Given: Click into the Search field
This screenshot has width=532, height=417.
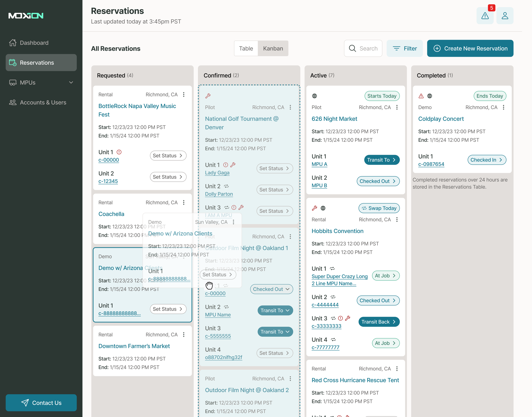Looking at the screenshot, I should pyautogui.click(x=363, y=48).
